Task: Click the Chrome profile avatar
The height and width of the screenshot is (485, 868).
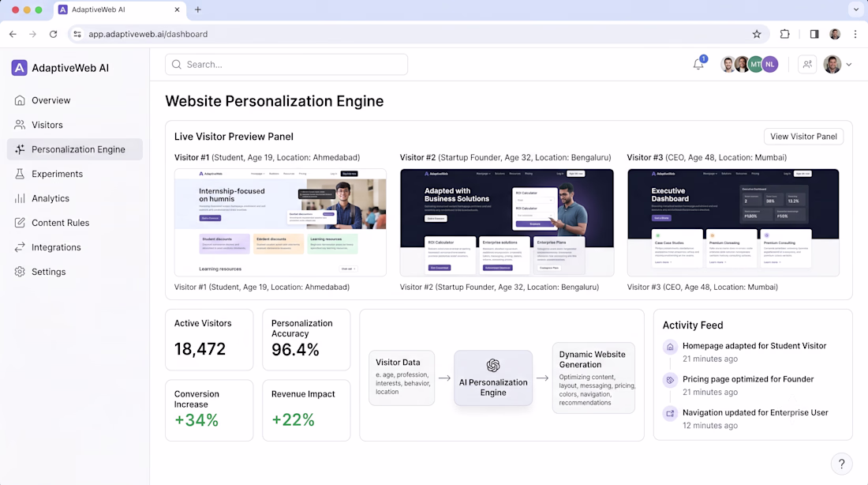Action: point(835,34)
